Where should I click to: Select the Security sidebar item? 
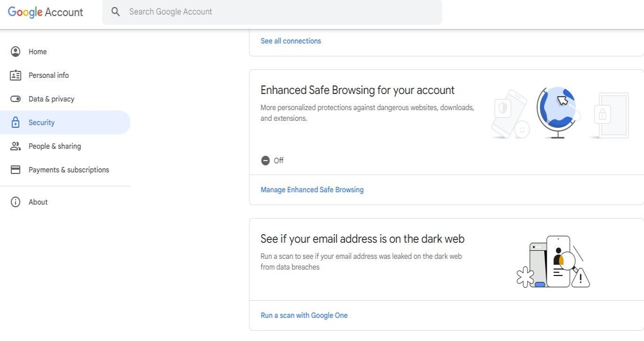click(x=65, y=122)
